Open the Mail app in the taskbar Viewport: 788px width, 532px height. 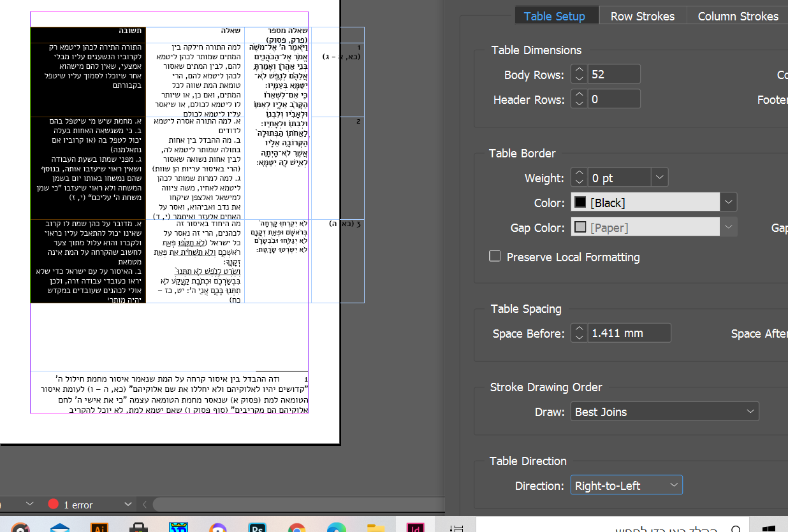coord(60,527)
